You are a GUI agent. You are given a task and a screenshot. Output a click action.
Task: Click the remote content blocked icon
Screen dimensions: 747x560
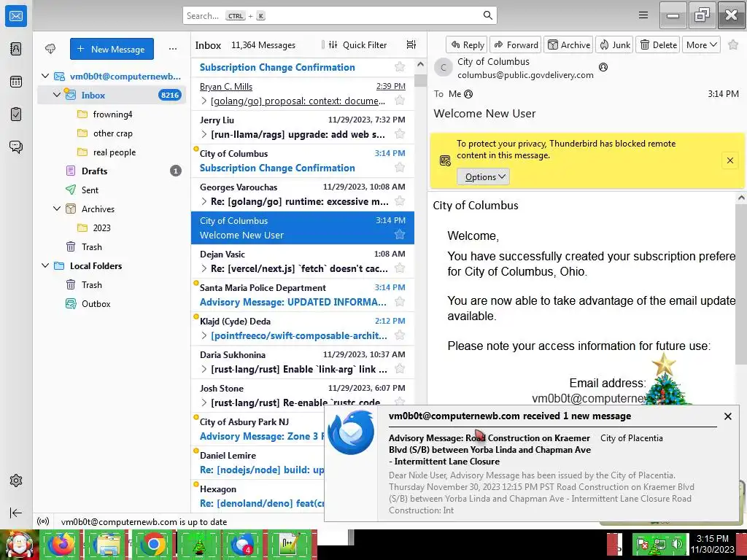[x=445, y=160]
